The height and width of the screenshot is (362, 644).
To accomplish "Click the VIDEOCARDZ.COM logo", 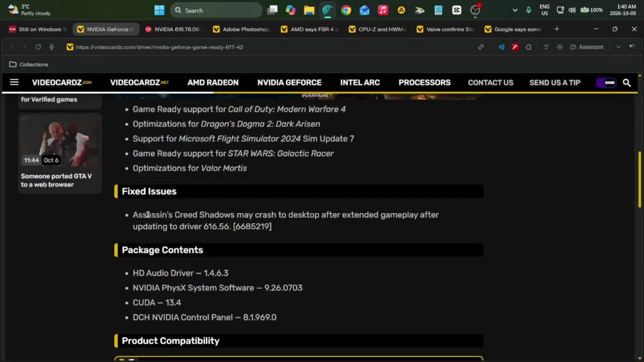I will (x=62, y=82).
